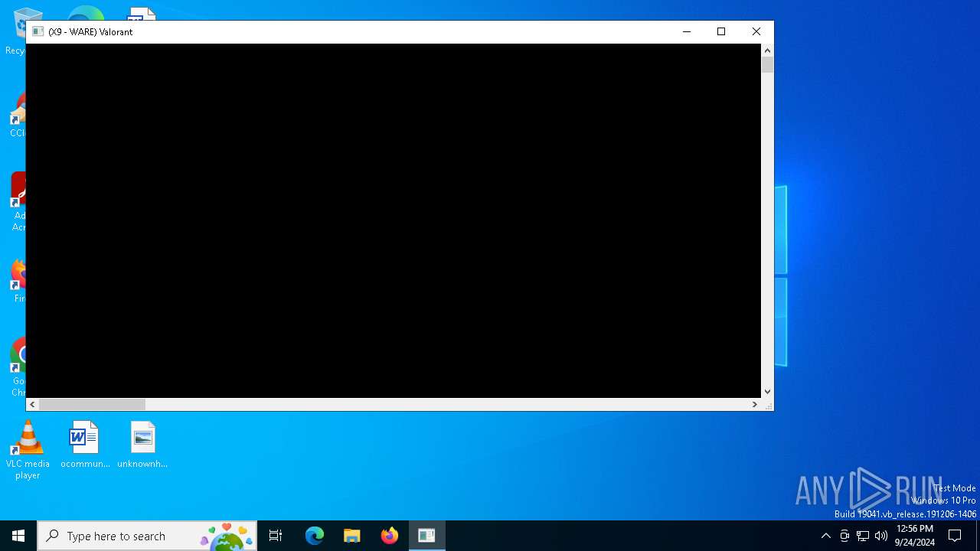Click the horizontal scrollbar left arrow
980x551 pixels.
[32, 404]
